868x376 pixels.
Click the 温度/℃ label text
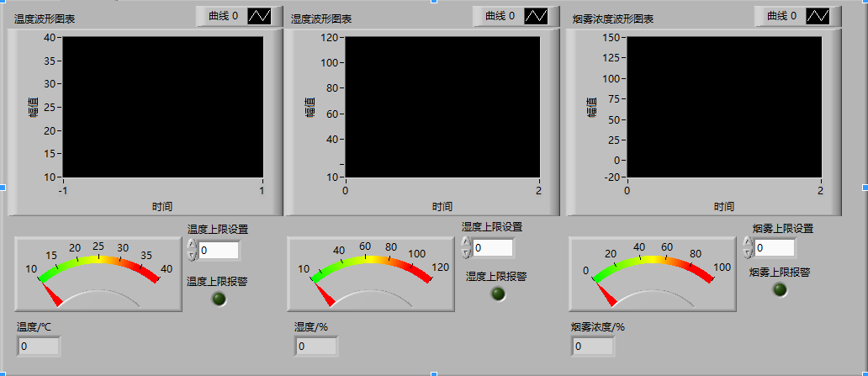(34, 328)
